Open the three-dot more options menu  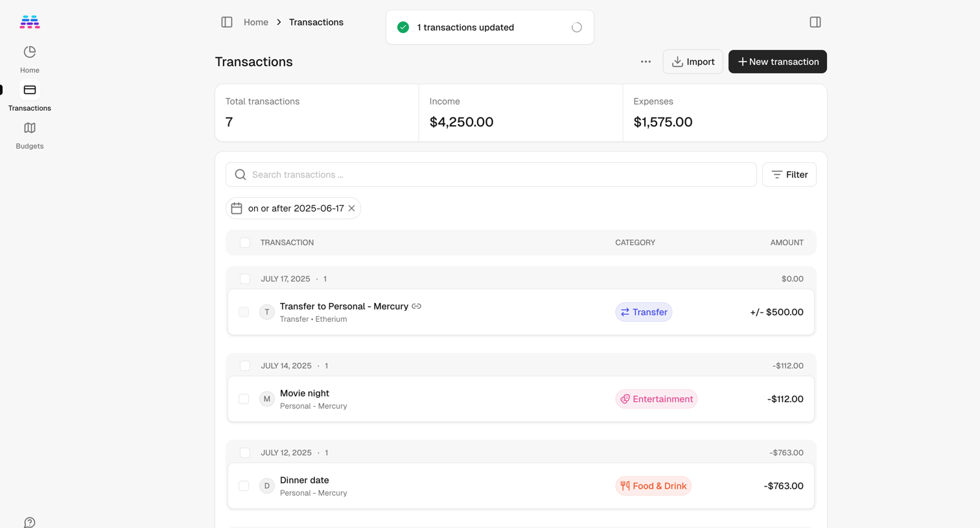(646, 62)
